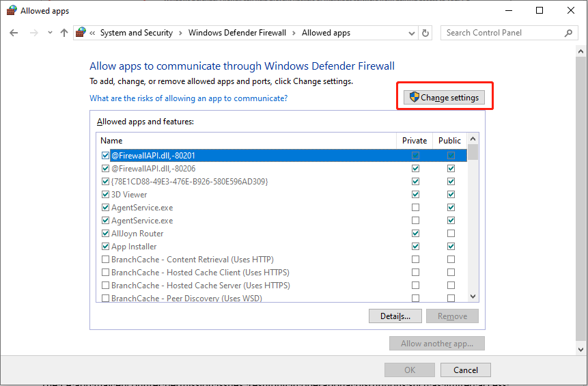Click the Allowed apps title bar icon
The width and height of the screenshot is (588, 386).
point(12,10)
